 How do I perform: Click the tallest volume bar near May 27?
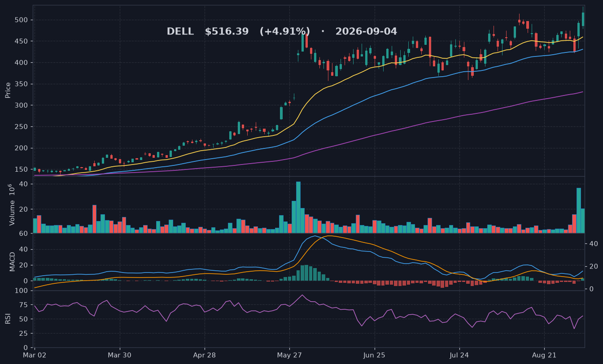298,207
